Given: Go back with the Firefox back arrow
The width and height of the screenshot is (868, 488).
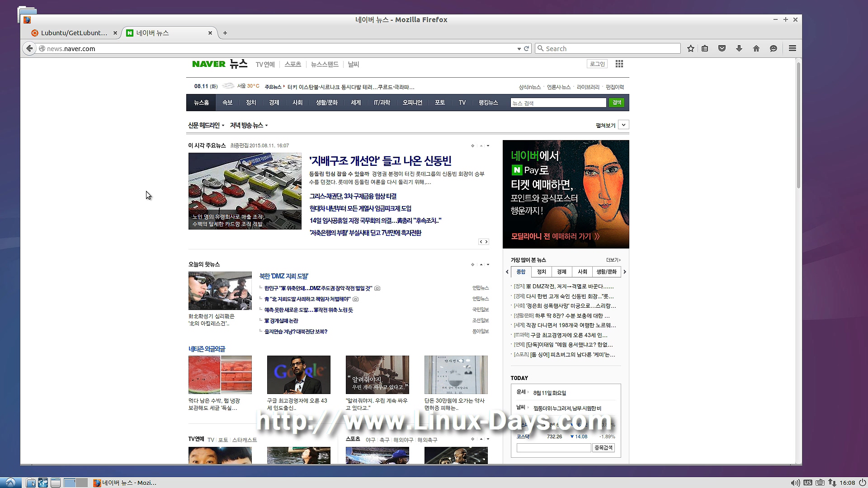Looking at the screenshot, I should pos(29,48).
